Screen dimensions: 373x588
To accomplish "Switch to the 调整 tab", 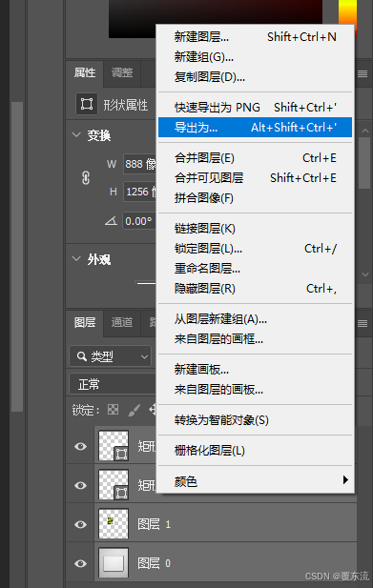I will coord(122,72).
